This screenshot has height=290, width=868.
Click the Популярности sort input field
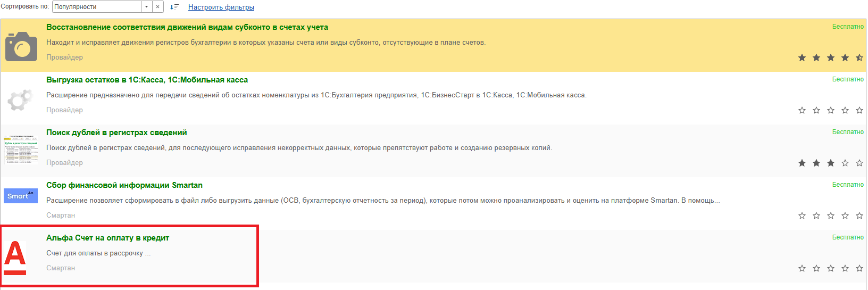coord(97,7)
